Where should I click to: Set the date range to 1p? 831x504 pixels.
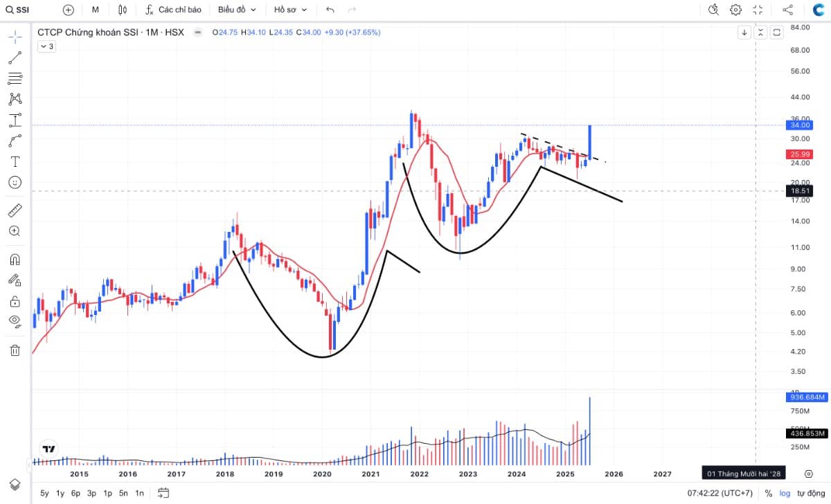[x=107, y=494]
